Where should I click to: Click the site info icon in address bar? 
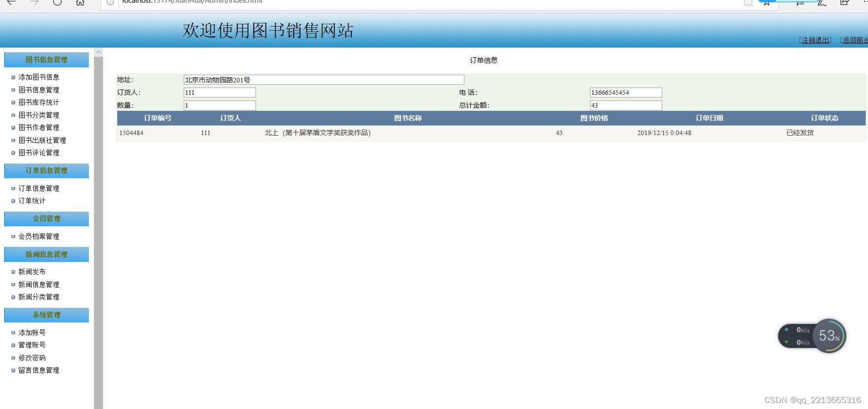pyautogui.click(x=110, y=2)
